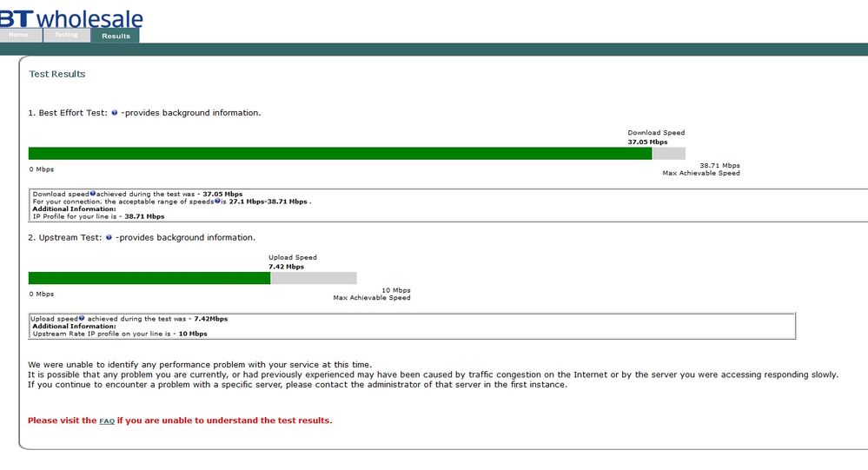Follow the FAQ link

[107, 421]
